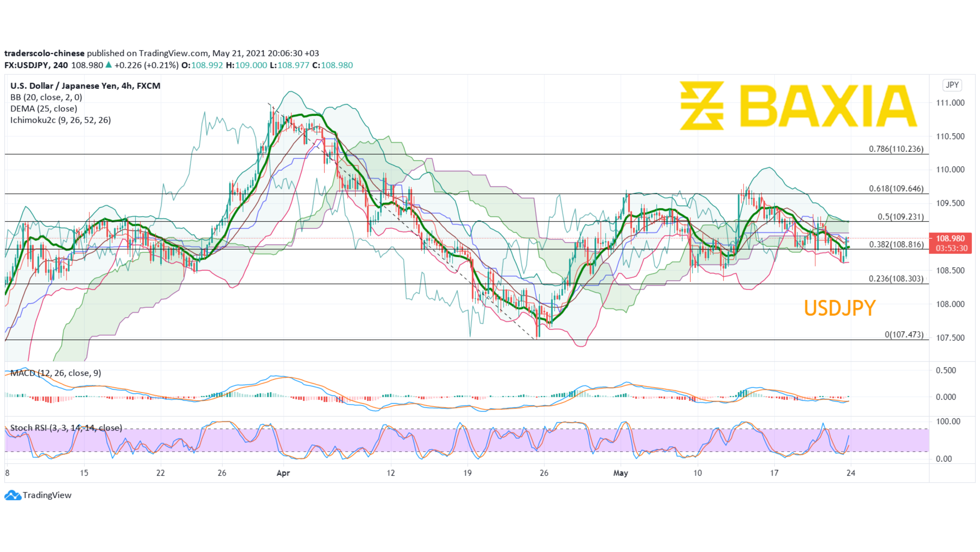Click the FX:USDJPY, 240 symbol header
This screenshot has width=980, height=552.
36,65
